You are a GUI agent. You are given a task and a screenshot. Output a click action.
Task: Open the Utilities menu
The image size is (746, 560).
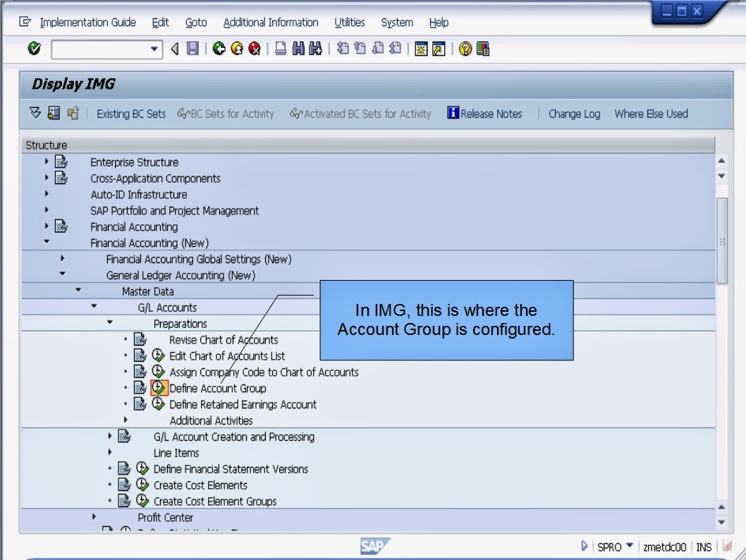coord(349,23)
